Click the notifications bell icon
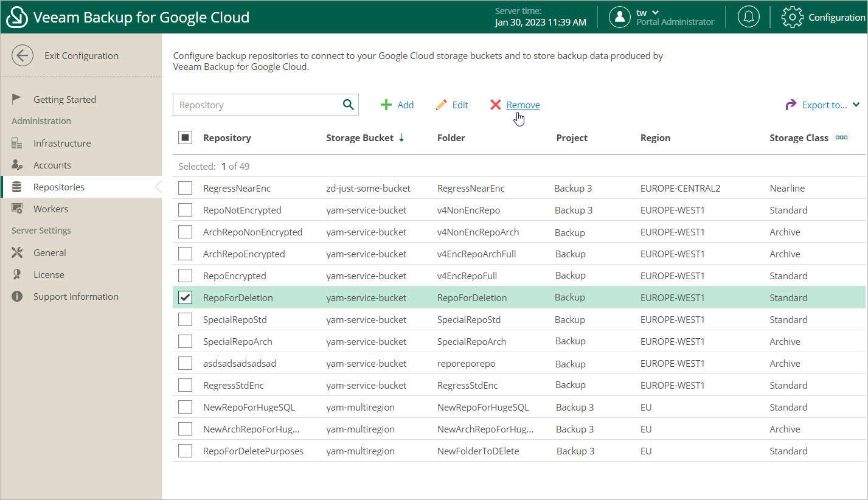The image size is (868, 500). click(748, 17)
